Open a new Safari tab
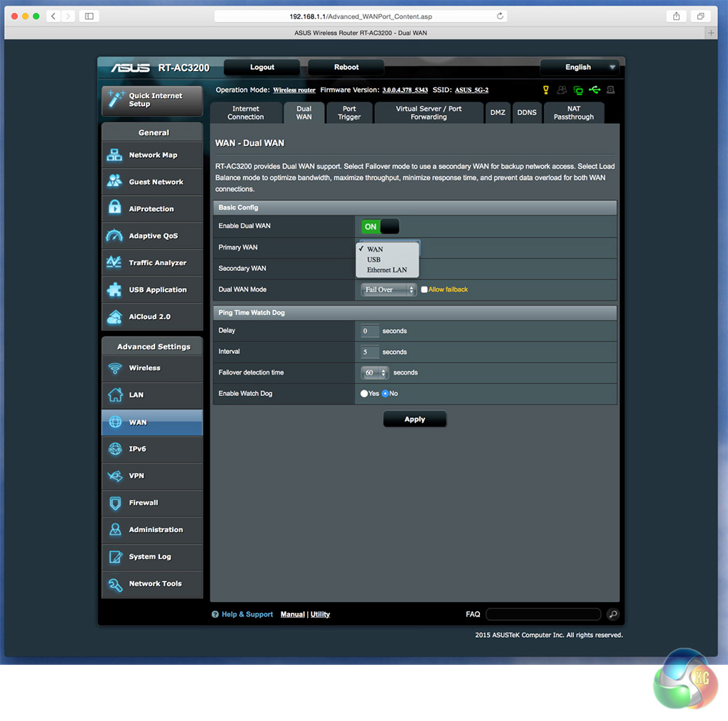This screenshot has width=728, height=721. coord(711,33)
